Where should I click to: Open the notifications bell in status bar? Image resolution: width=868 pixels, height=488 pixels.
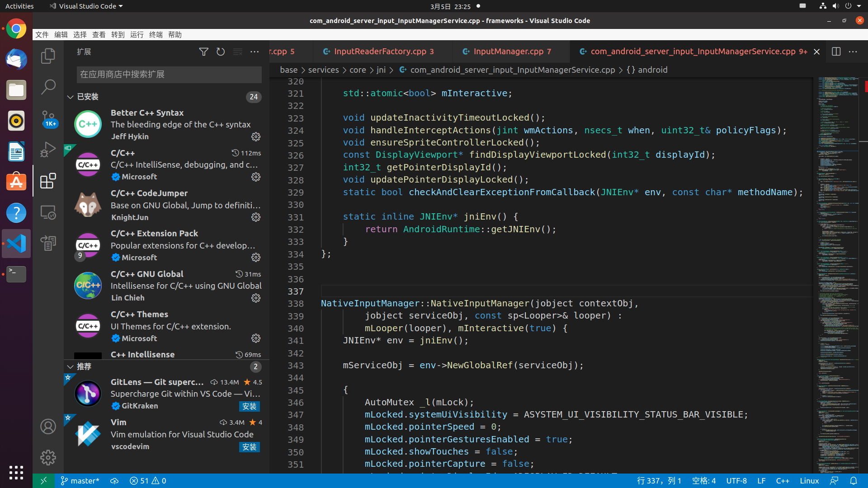pos(853,481)
